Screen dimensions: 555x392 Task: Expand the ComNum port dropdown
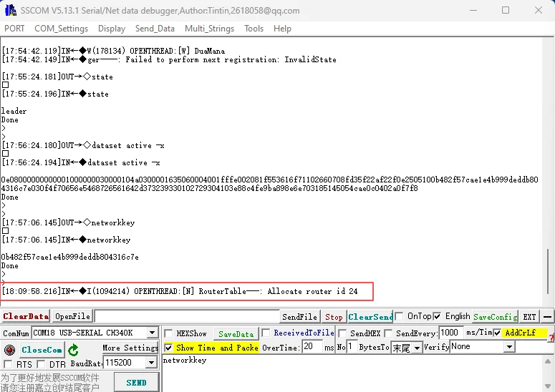tap(152, 333)
